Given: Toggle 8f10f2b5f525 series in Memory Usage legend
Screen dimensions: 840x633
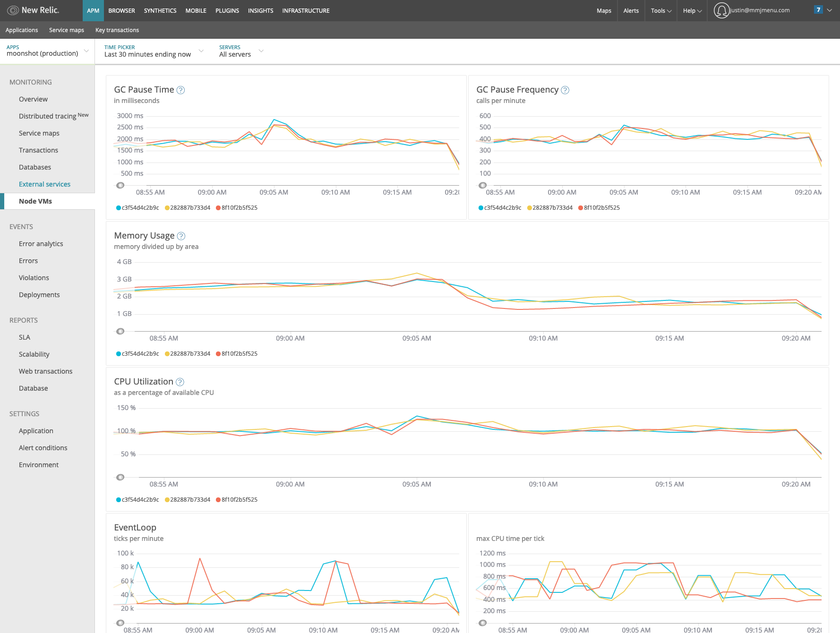Looking at the screenshot, I should click(237, 354).
